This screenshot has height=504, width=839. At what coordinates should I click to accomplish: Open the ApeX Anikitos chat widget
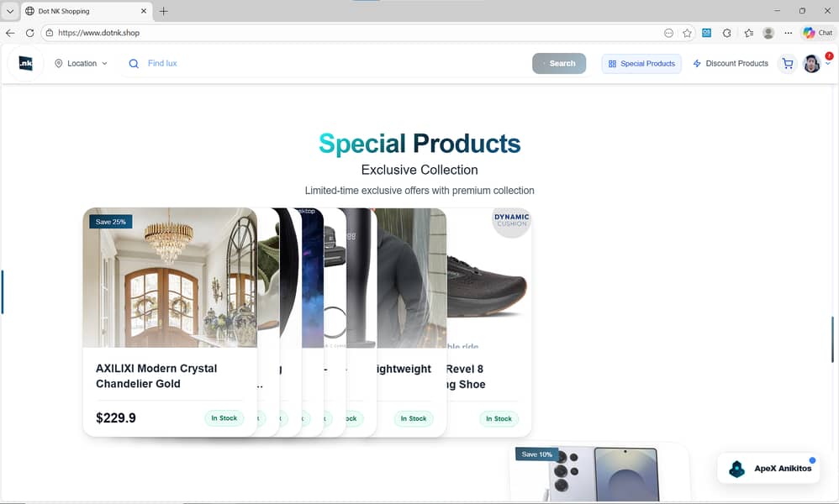coord(768,468)
